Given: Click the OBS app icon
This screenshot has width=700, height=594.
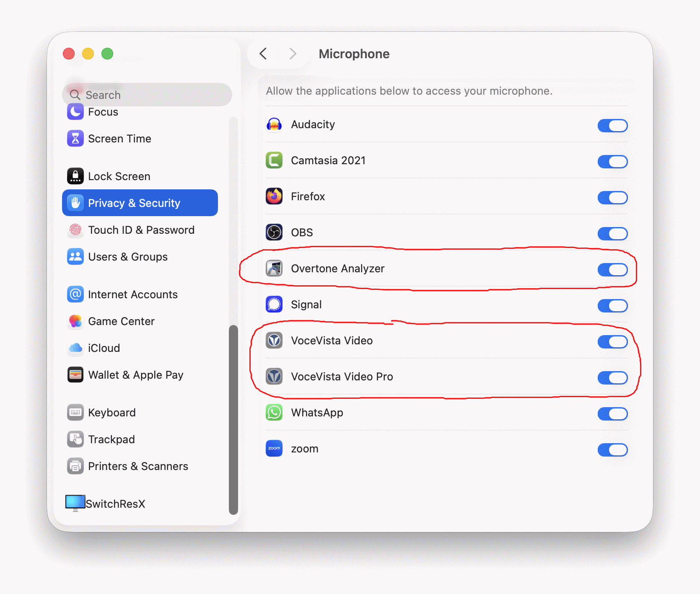Looking at the screenshot, I should (274, 232).
